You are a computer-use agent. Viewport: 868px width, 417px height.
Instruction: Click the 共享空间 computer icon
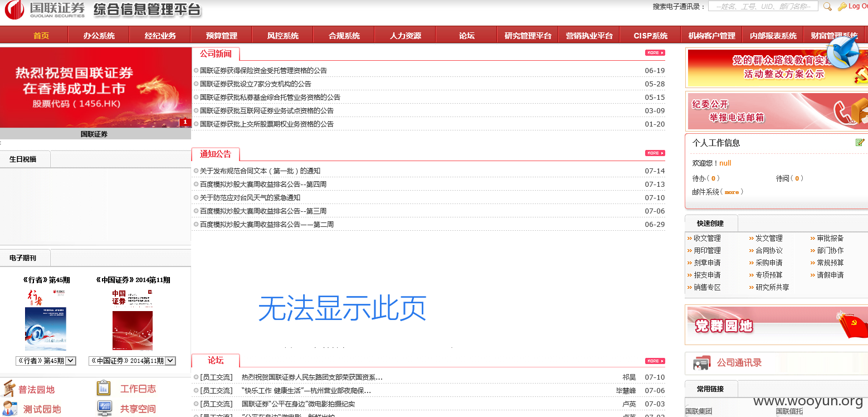click(105, 409)
